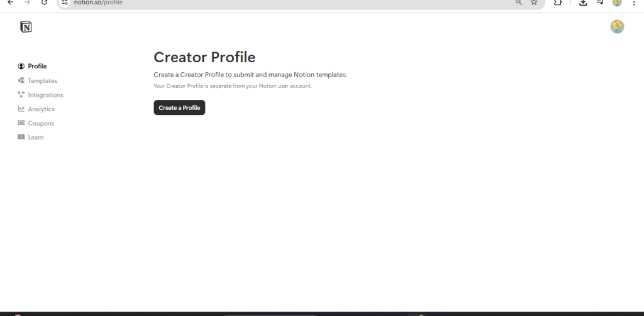Open the Chrome three-dot menu
Image resolution: width=644 pixels, height=316 pixels.
pos(634,3)
